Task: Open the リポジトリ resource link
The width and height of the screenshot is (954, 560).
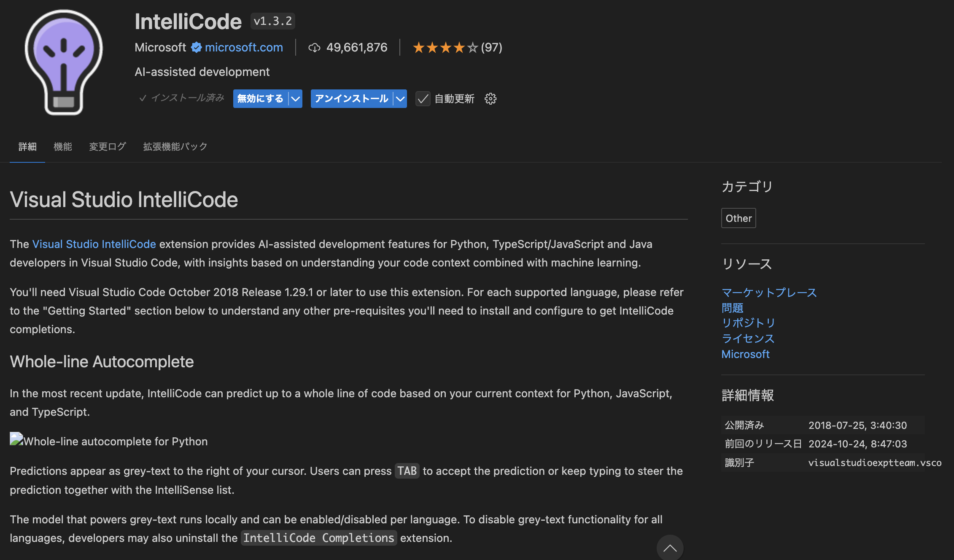Action: 749,323
